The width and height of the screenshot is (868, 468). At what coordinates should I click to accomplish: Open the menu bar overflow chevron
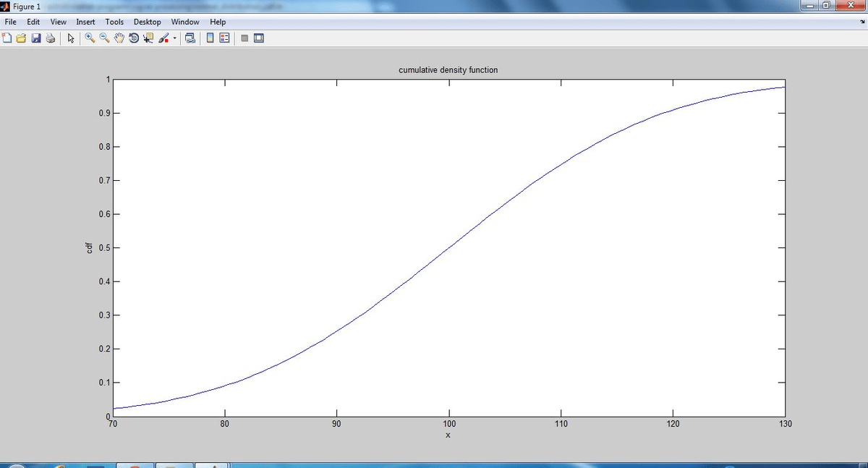pyautogui.click(x=861, y=22)
